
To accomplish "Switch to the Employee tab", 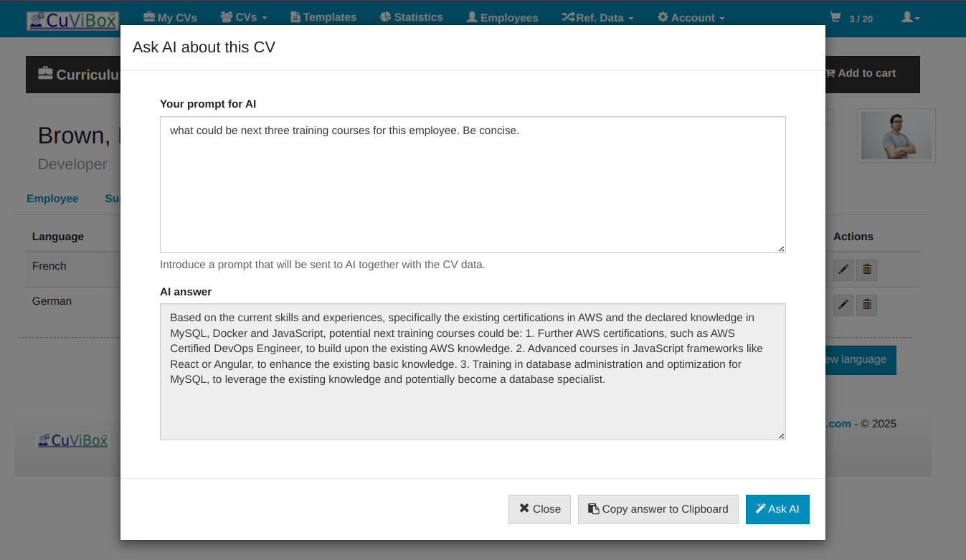I will (x=52, y=199).
